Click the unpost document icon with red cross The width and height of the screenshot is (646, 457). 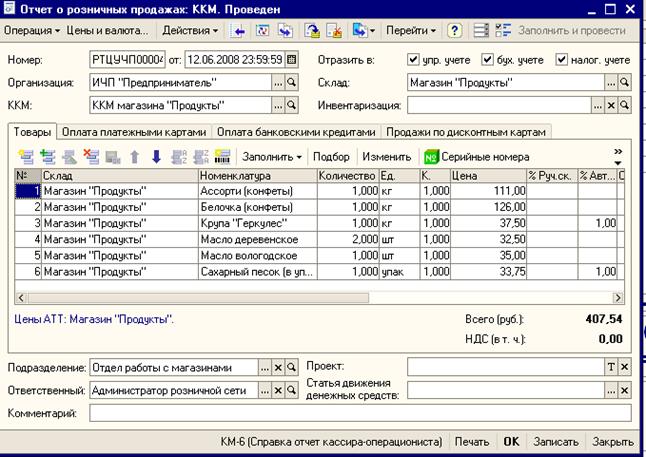point(335,31)
